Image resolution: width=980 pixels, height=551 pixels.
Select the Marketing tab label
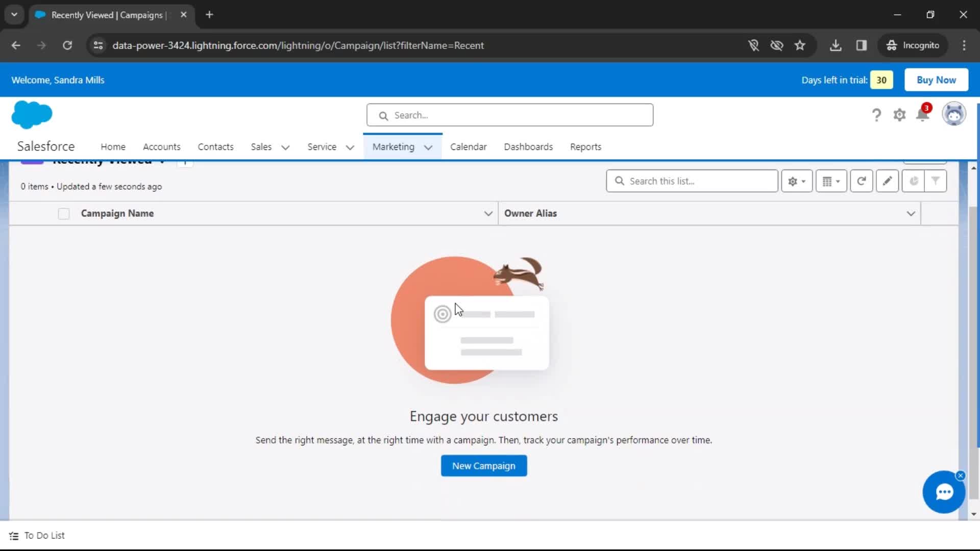pos(393,147)
